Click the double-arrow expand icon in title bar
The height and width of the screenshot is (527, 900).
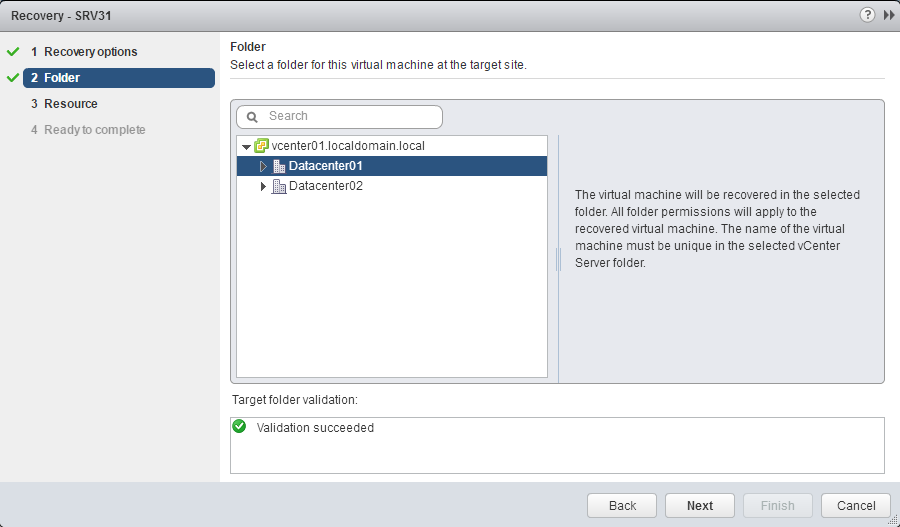[x=888, y=15]
